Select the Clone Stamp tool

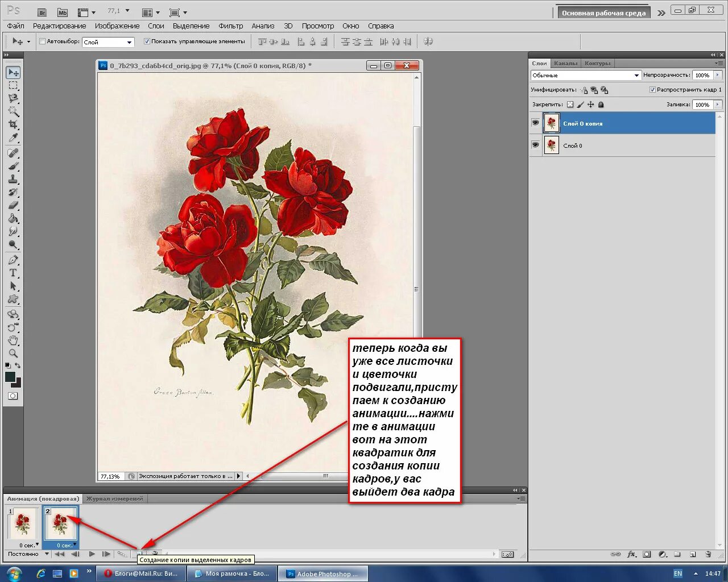13,179
